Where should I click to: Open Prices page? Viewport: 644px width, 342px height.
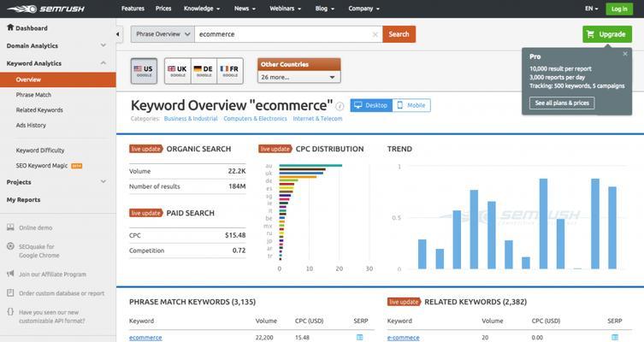163,9
